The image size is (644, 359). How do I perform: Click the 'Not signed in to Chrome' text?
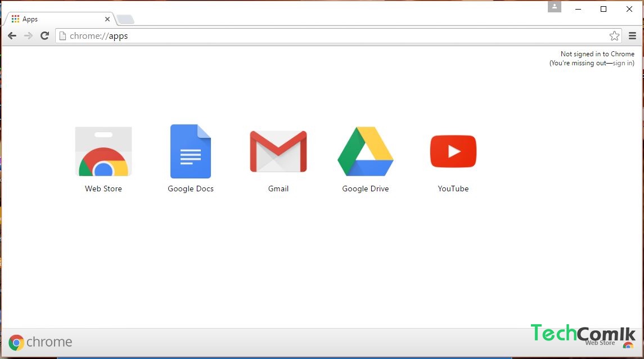[597, 54]
